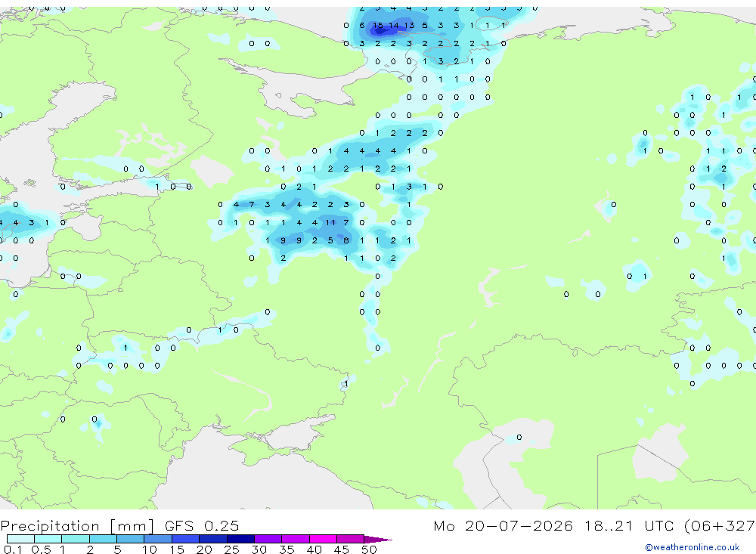The image size is (756, 554).
Task: Click the '14' precipitation value on the map
Action: [x=393, y=26]
